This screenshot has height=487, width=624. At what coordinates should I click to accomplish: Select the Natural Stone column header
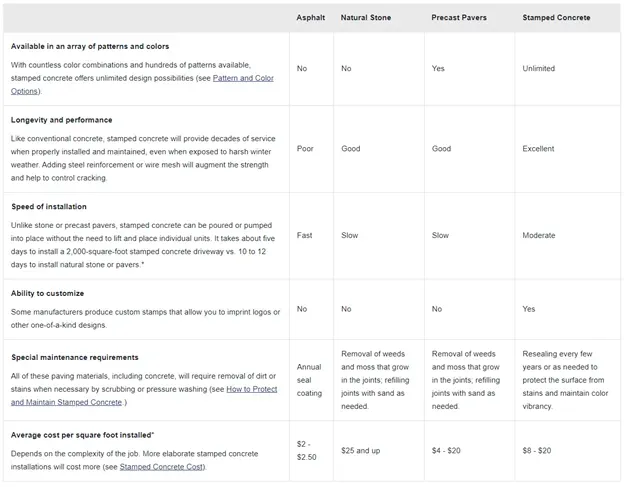pyautogui.click(x=366, y=18)
